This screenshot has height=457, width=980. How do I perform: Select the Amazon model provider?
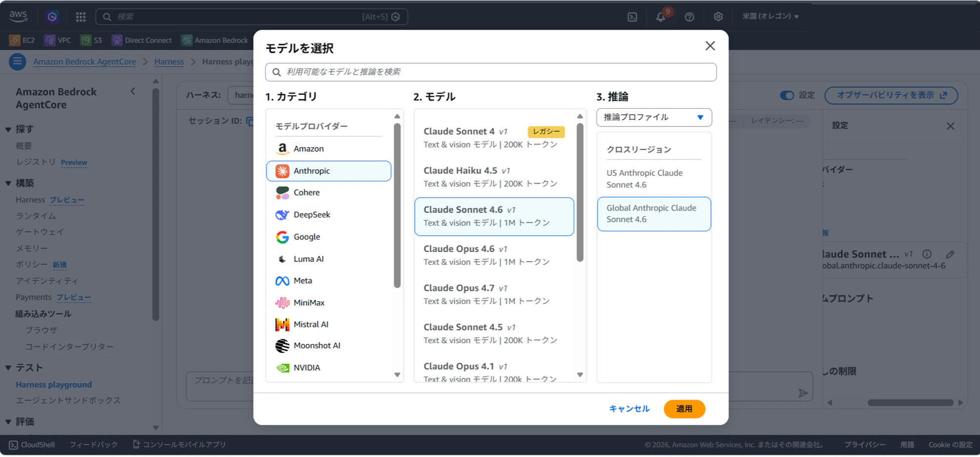coord(329,149)
